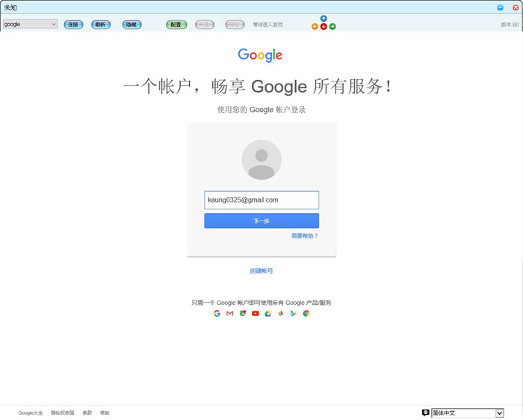Image resolution: width=523 pixels, height=420 pixels.
Task: Click the green right arrow in the toolbar
Action: tap(332, 26)
